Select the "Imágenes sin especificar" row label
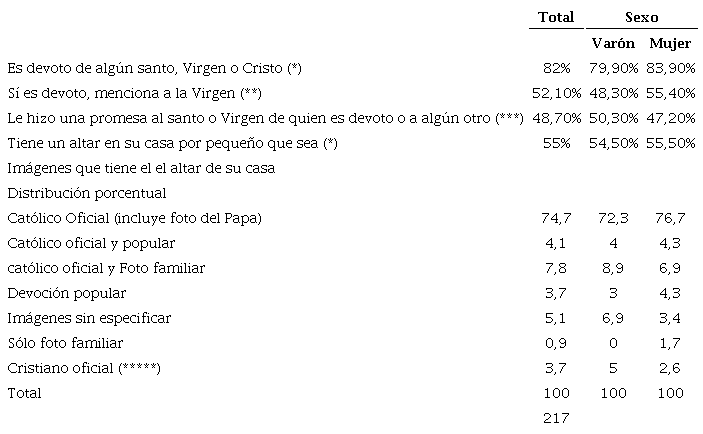This screenshot has height=434, width=703. tap(89, 318)
